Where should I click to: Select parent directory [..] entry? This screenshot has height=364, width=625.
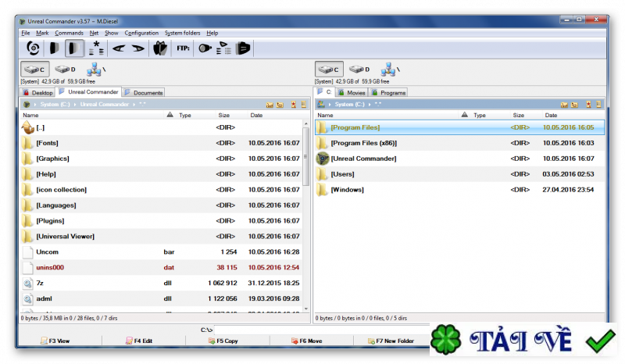pos(162,127)
